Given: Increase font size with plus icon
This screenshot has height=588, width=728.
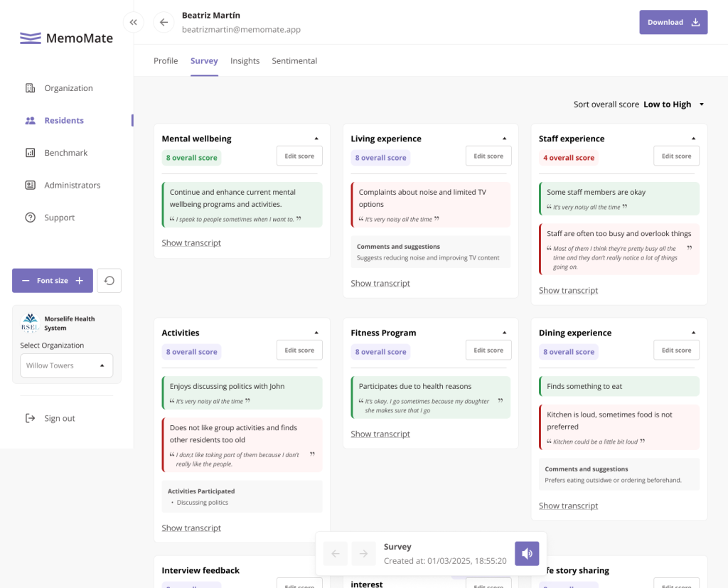Looking at the screenshot, I should (80, 281).
